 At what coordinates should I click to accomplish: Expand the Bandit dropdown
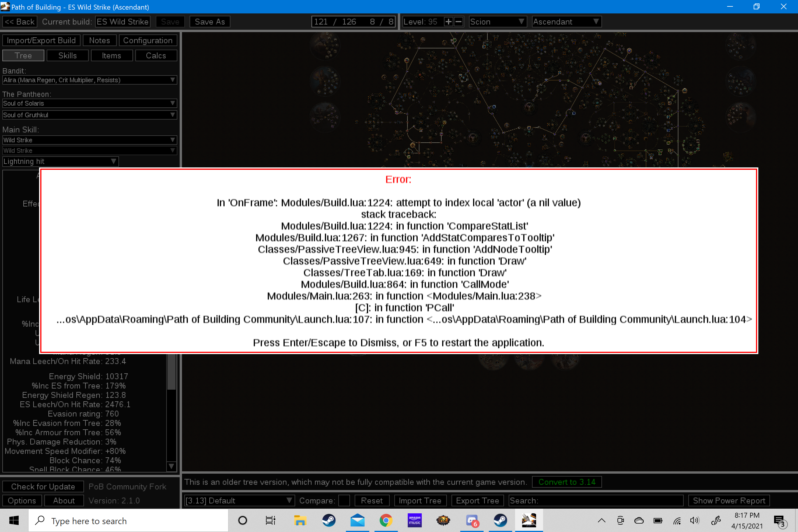(x=90, y=80)
